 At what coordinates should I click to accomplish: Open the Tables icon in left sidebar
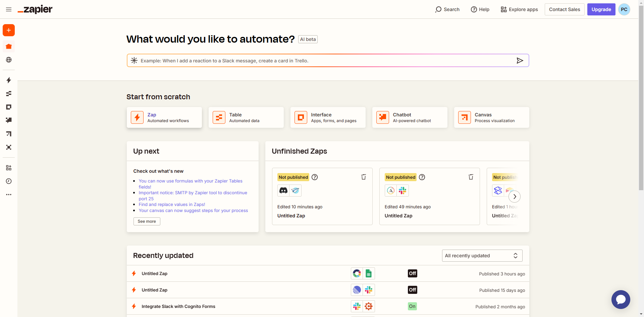(x=9, y=94)
